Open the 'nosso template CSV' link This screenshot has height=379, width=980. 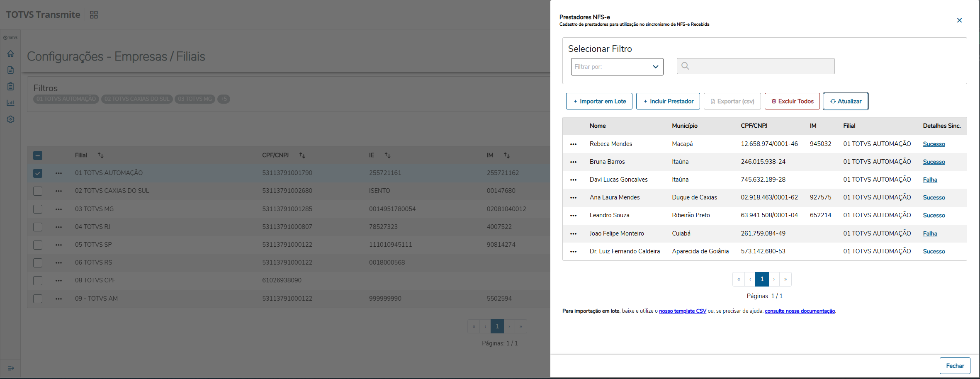point(682,311)
